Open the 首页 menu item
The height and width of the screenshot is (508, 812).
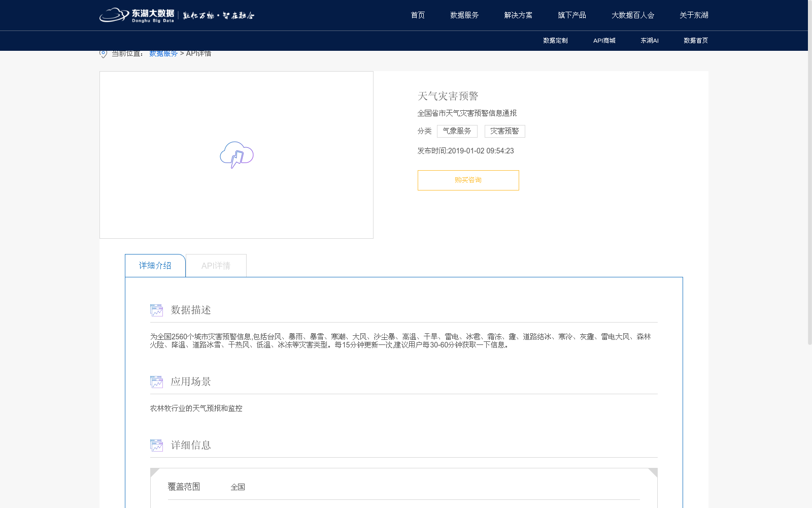coord(418,15)
